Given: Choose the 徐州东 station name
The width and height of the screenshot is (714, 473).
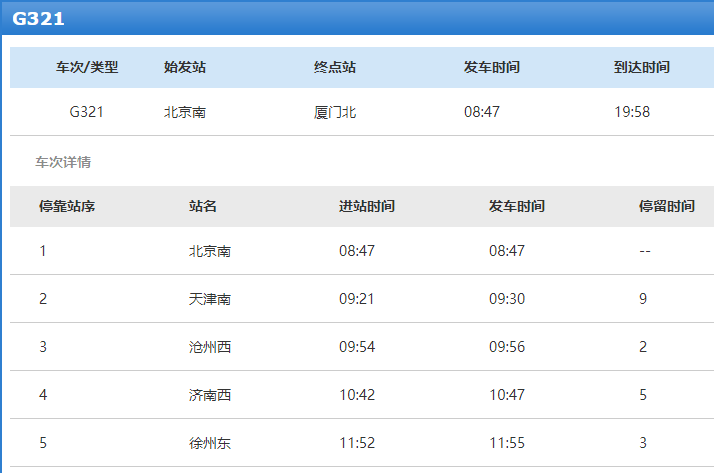Looking at the screenshot, I should [x=210, y=443].
